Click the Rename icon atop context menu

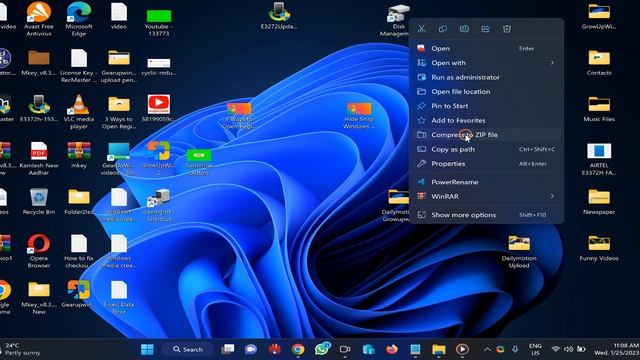[x=464, y=29]
